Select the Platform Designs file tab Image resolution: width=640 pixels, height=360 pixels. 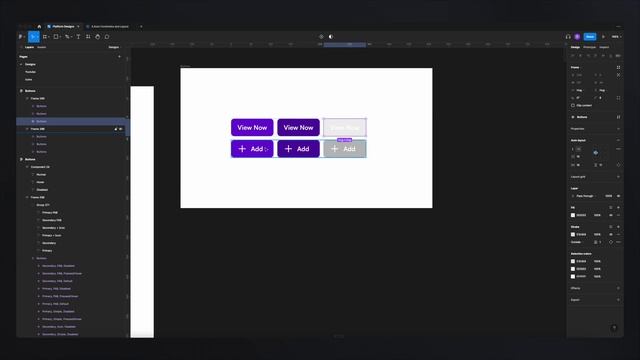point(63,27)
